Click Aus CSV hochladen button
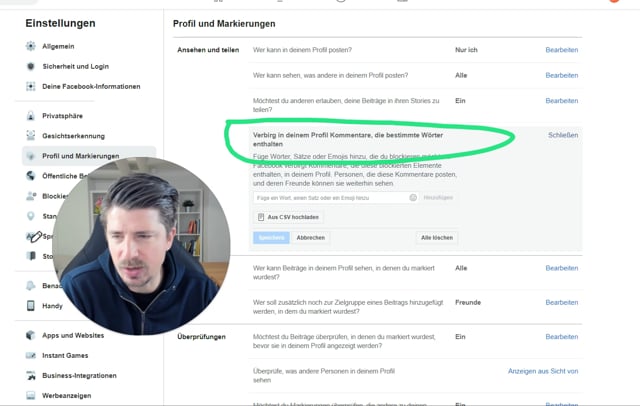This screenshot has width=640, height=406. (289, 217)
